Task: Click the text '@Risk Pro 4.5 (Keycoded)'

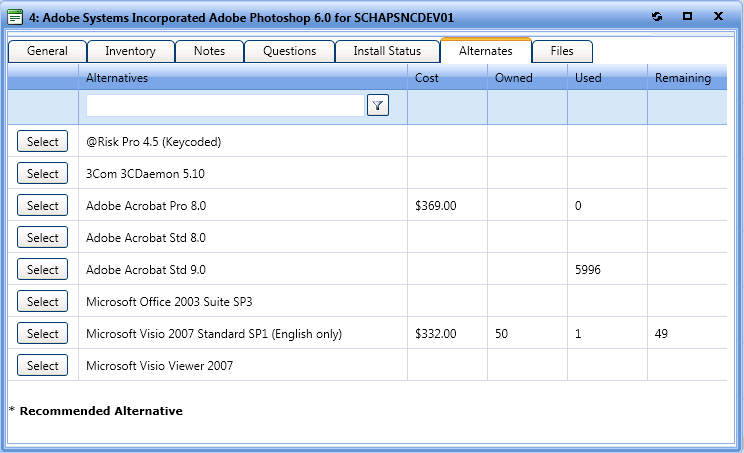Action: coord(154,142)
